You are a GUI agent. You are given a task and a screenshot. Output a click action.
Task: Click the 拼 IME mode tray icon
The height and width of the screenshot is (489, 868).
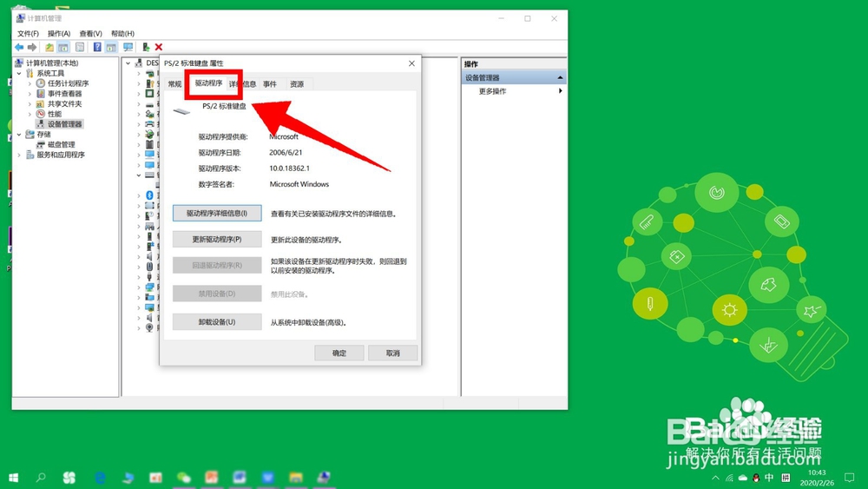786,478
